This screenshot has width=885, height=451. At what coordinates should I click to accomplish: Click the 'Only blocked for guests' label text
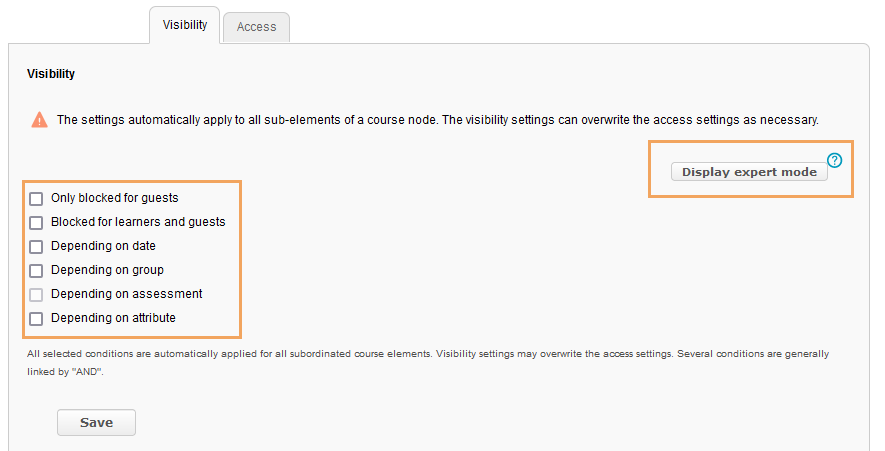pos(115,198)
